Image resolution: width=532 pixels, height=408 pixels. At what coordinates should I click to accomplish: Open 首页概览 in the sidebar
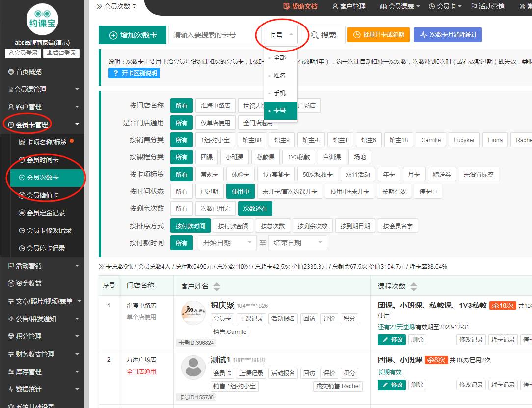click(x=42, y=72)
